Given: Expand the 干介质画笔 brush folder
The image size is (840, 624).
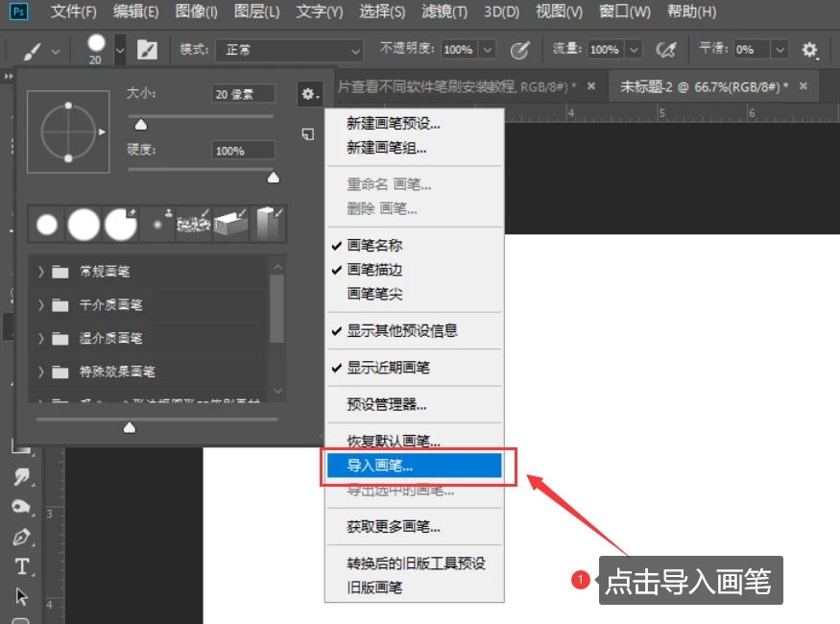Looking at the screenshot, I should tap(41, 305).
